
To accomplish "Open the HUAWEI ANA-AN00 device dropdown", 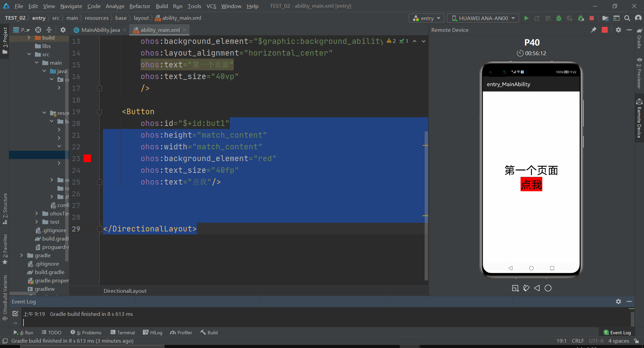I will coord(483,18).
